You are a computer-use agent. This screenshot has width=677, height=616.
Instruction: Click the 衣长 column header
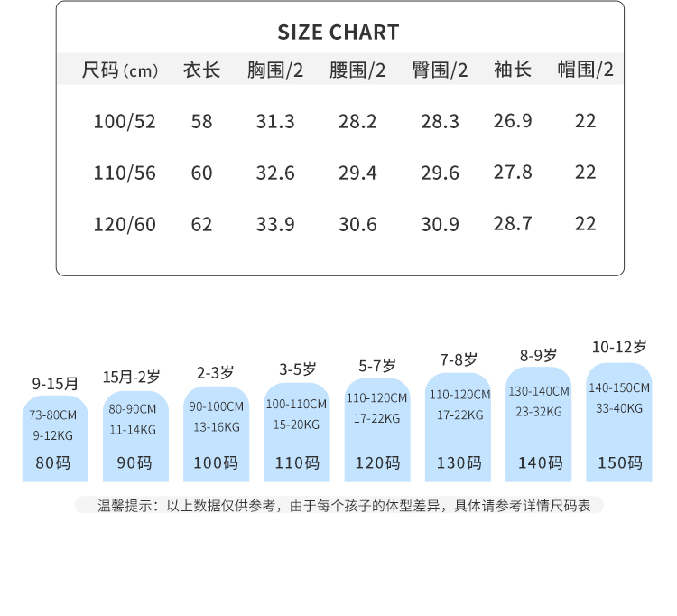pos(201,70)
